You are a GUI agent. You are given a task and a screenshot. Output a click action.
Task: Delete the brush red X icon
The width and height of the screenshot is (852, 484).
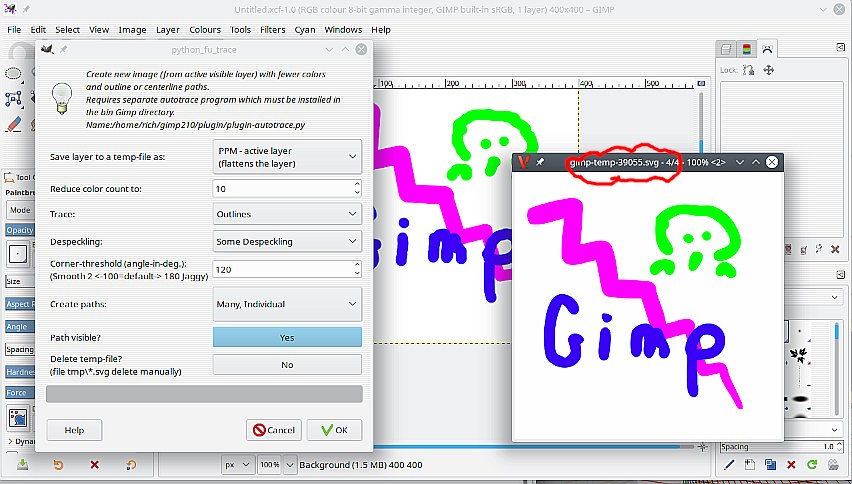[x=791, y=464]
